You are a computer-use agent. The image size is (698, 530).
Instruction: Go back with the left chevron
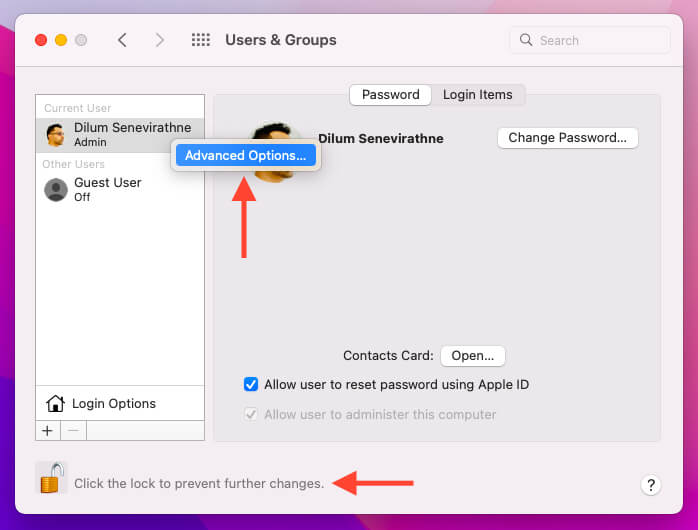(x=122, y=40)
